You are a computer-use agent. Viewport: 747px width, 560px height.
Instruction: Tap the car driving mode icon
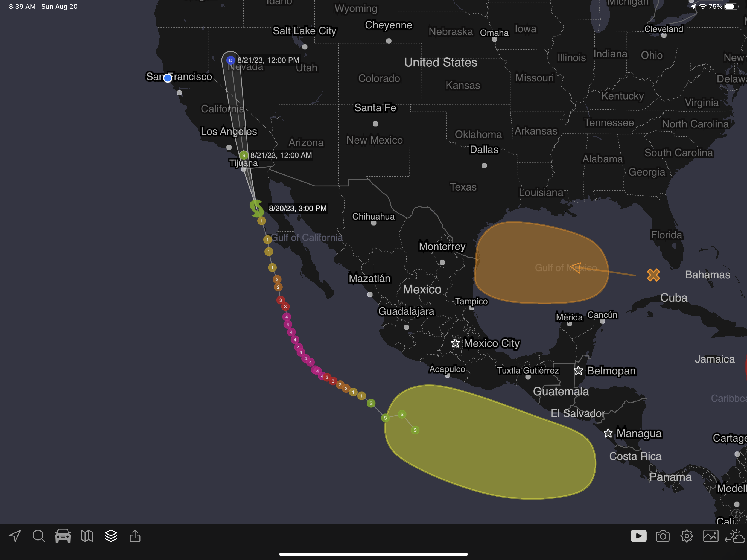tap(63, 536)
